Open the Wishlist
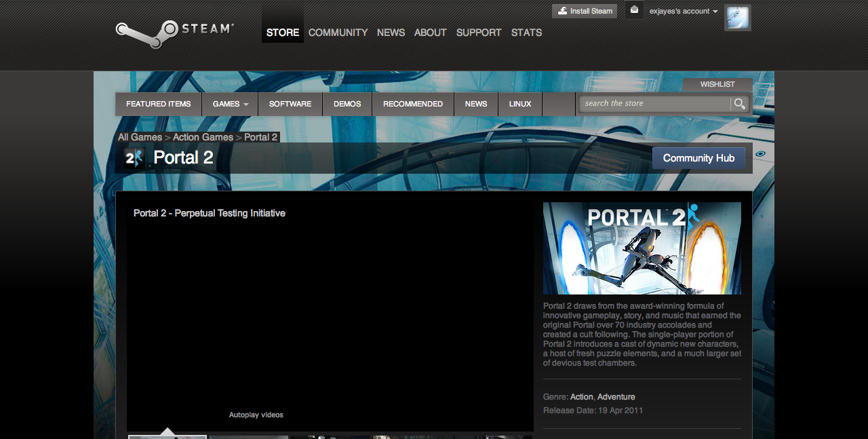Screen dimensions: 868x439 click(717, 84)
